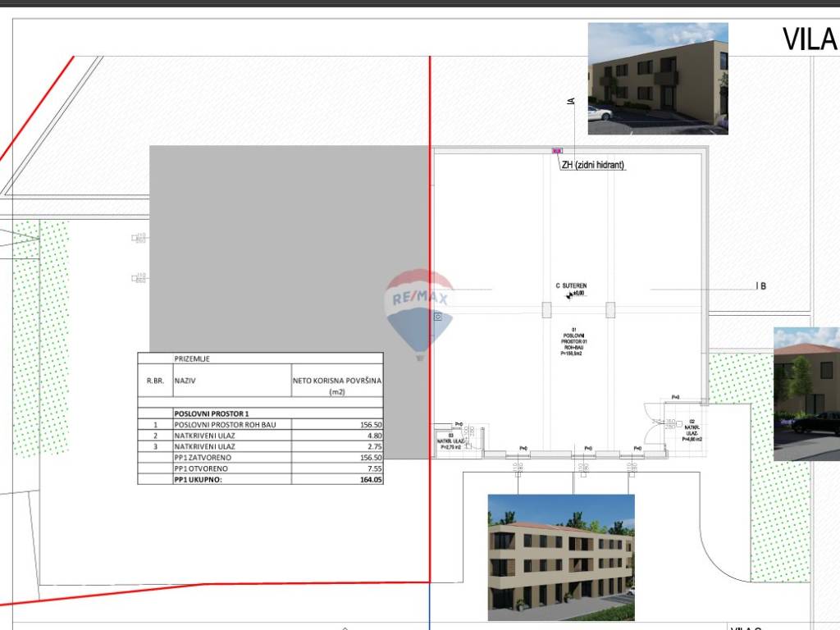The width and height of the screenshot is (840, 630).
Task: Click the IB section marker
Action: click(x=760, y=286)
